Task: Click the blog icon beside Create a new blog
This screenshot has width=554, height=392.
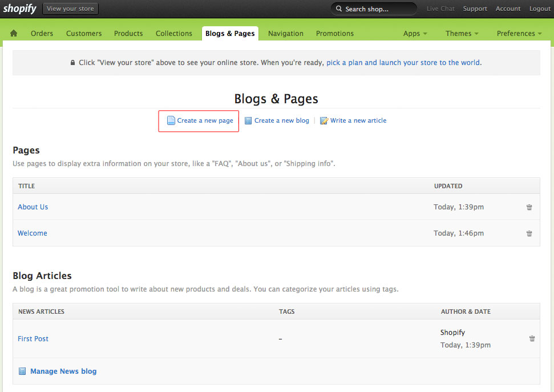Action: tap(248, 120)
